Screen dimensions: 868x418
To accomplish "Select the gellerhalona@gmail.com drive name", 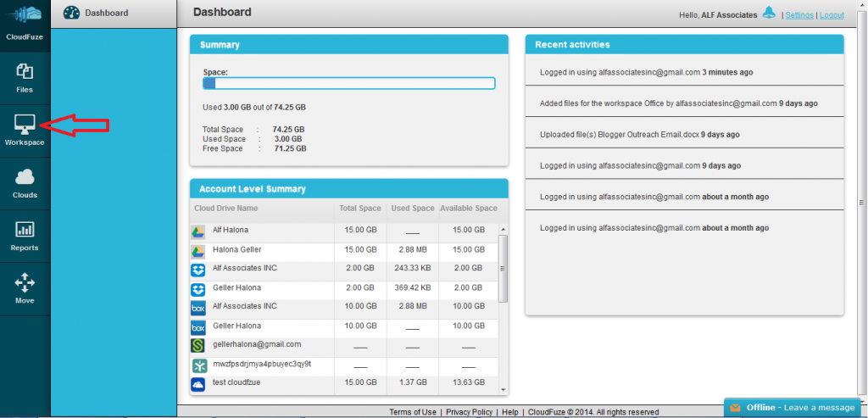I will 257,344.
